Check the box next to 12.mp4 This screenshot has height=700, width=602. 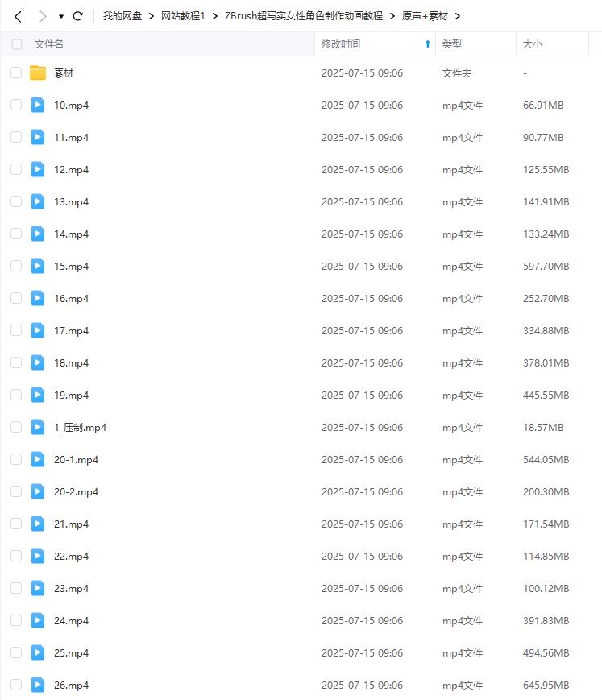tap(16, 169)
